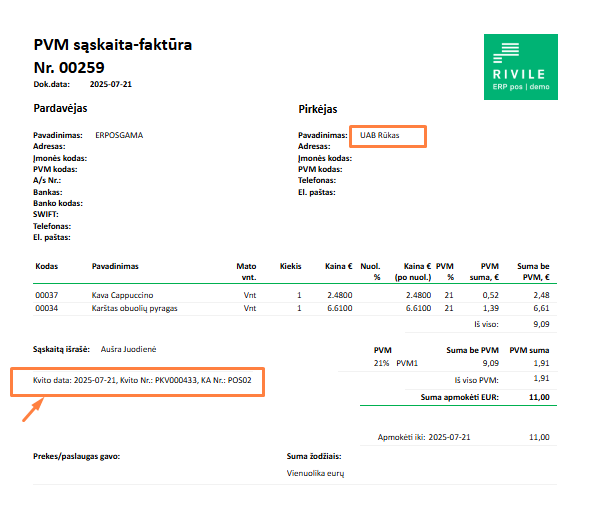The image size is (594, 528).
Task: Click the Apmokėti iki due date
Action: tap(449, 437)
